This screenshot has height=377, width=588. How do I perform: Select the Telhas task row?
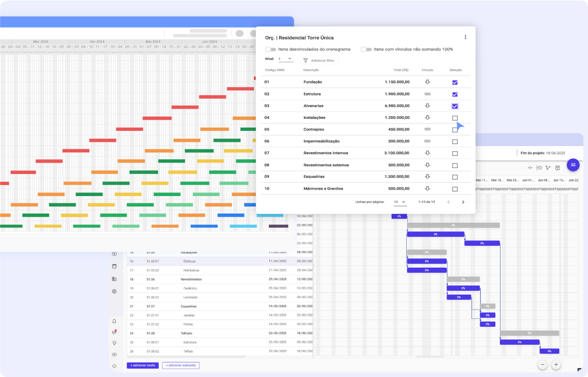tap(220, 351)
